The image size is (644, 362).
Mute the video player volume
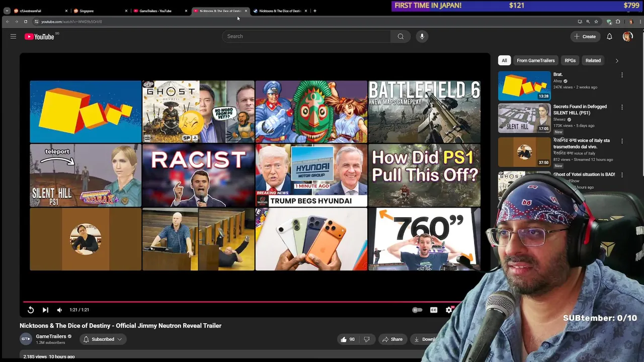(59, 310)
